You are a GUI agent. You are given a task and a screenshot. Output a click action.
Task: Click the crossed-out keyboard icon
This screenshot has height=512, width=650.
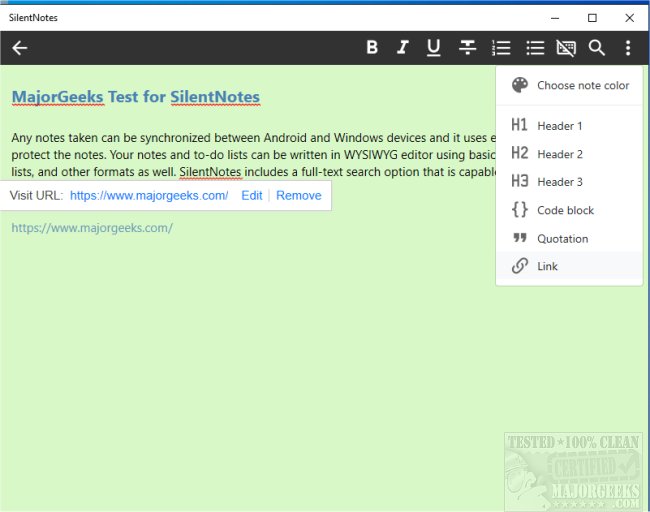pyautogui.click(x=566, y=48)
